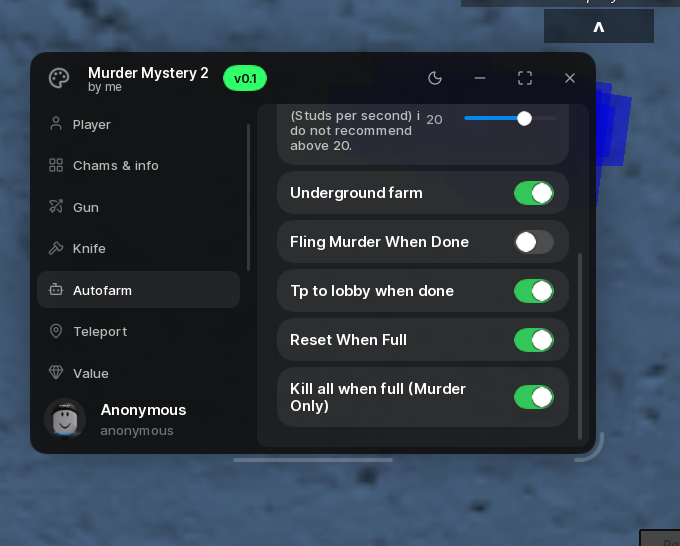Click the drag bar below the panel
The height and width of the screenshot is (546, 680).
[x=313, y=460]
